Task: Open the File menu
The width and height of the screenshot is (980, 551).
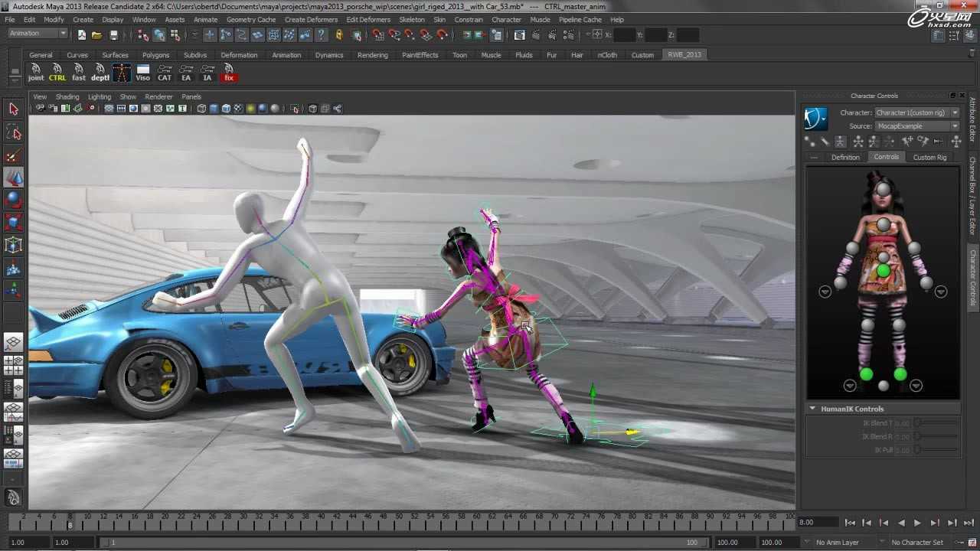Action: click(x=9, y=19)
